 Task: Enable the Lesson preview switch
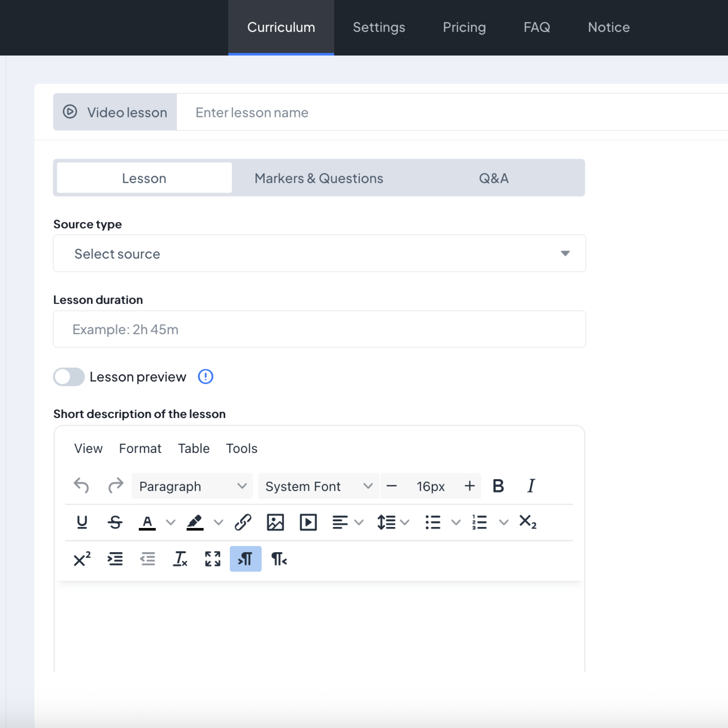tap(69, 377)
